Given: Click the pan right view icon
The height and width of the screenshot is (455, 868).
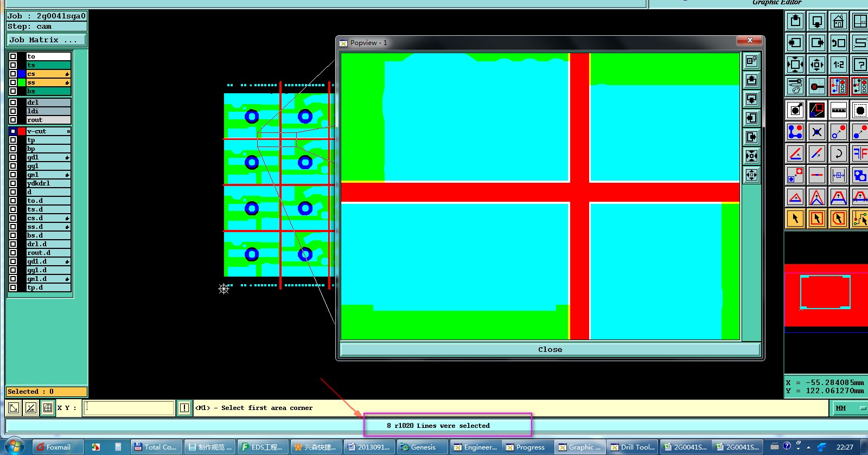Looking at the screenshot, I should 817,43.
